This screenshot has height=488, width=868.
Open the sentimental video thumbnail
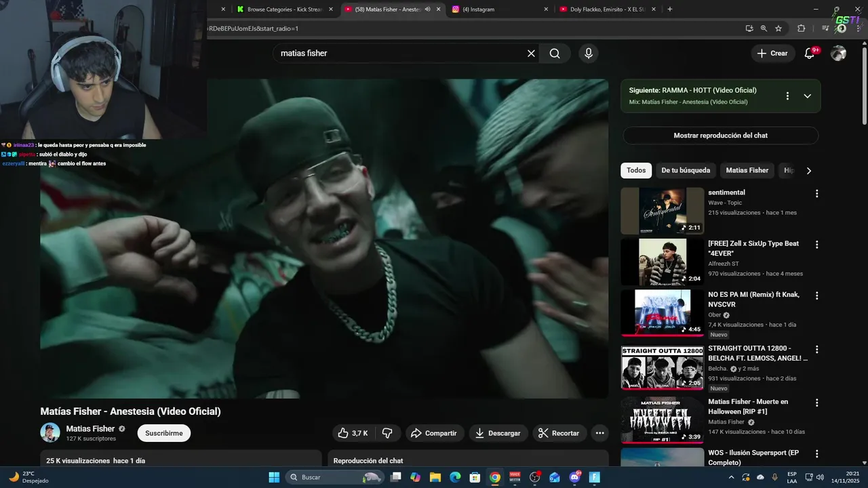663,211
